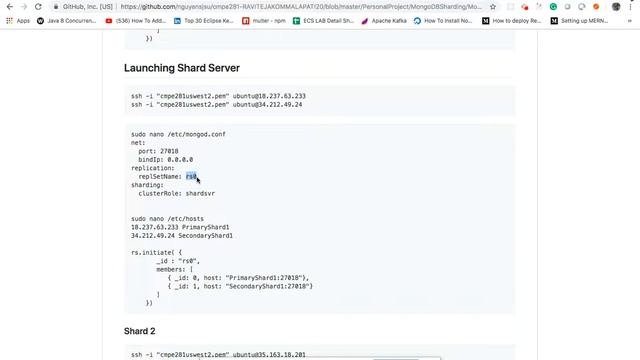The width and height of the screenshot is (640, 360).
Task: View site security lock info
Action: (x=56, y=7)
